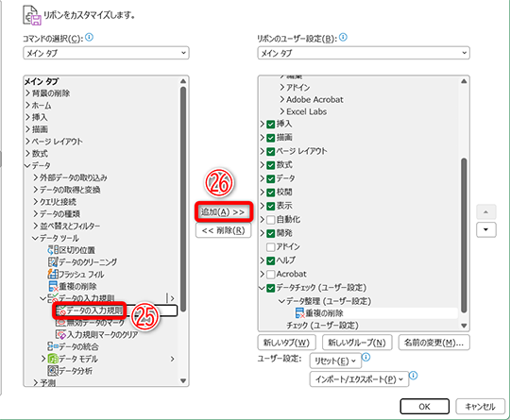510x420 pixels.
Task: Select データ整理 (ユーザー設定) group item
Action: click(x=329, y=301)
